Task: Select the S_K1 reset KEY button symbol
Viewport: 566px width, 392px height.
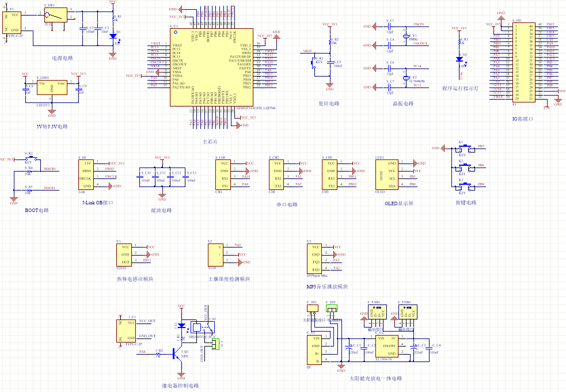Action: click(314, 62)
